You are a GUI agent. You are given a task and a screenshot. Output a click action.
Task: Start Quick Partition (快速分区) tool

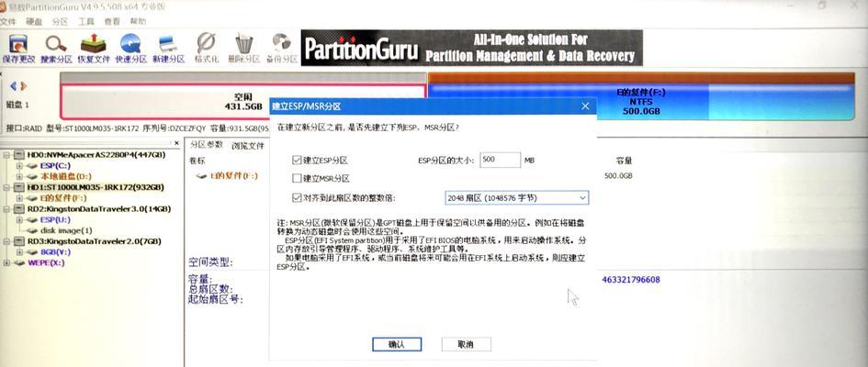click(x=130, y=49)
